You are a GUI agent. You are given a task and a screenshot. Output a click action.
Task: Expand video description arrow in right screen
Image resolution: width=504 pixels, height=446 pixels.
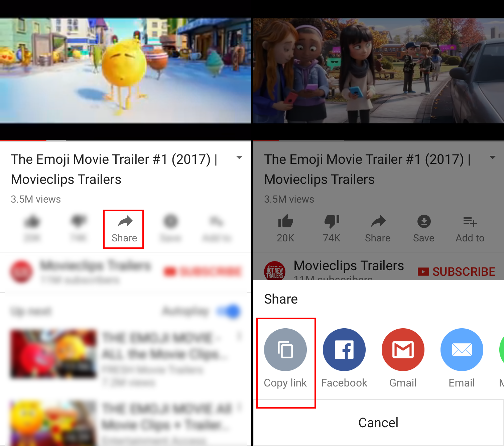[492, 157]
